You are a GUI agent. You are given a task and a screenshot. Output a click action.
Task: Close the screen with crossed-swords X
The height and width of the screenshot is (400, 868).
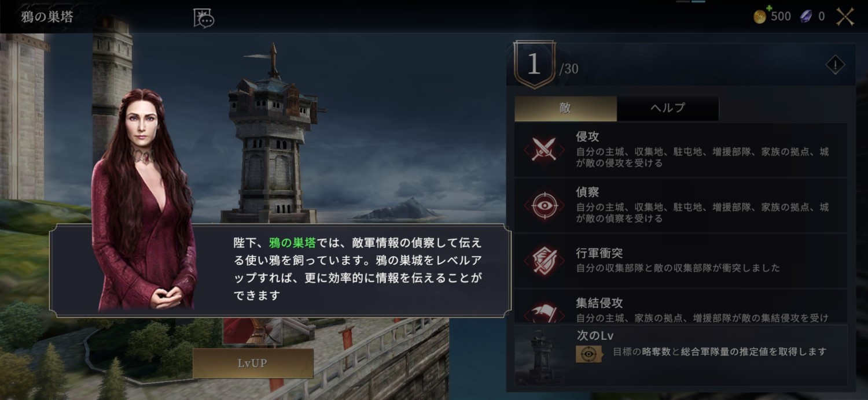(x=845, y=16)
